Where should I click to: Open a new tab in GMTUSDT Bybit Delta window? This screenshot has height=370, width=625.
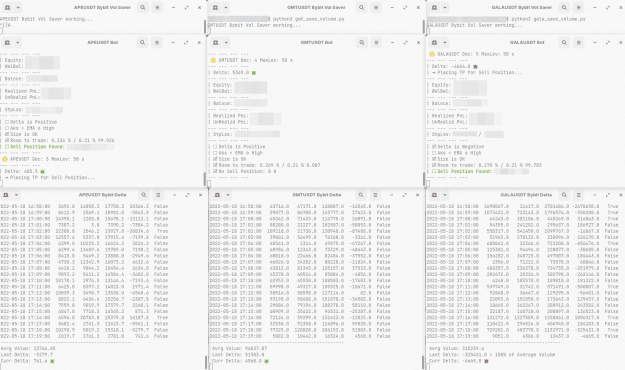tap(217, 195)
